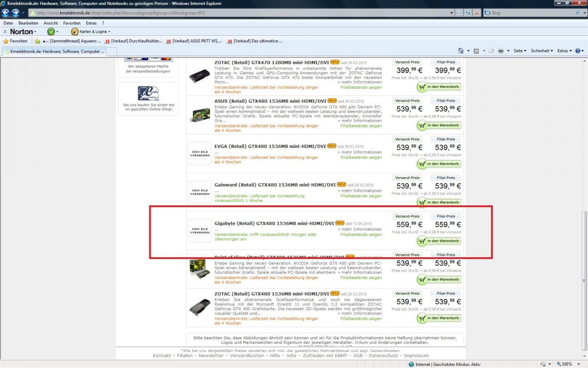
Task: Print the page with the printer icon
Action: click(501, 51)
